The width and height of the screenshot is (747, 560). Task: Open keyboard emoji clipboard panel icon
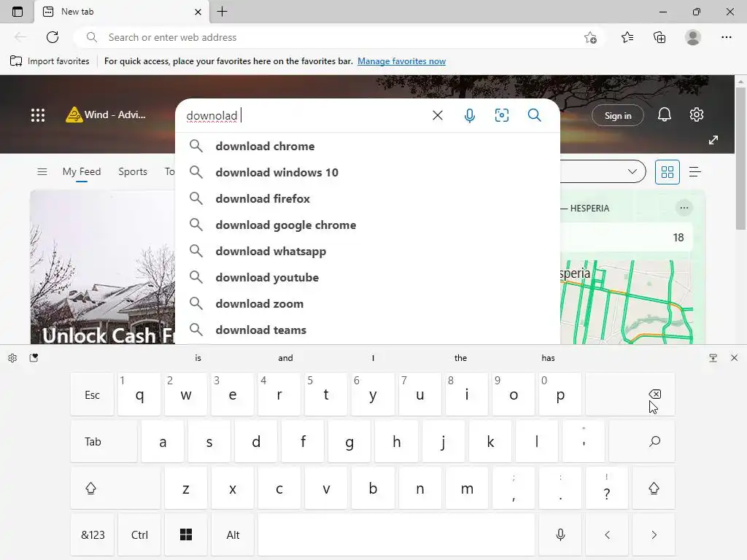pyautogui.click(x=34, y=357)
